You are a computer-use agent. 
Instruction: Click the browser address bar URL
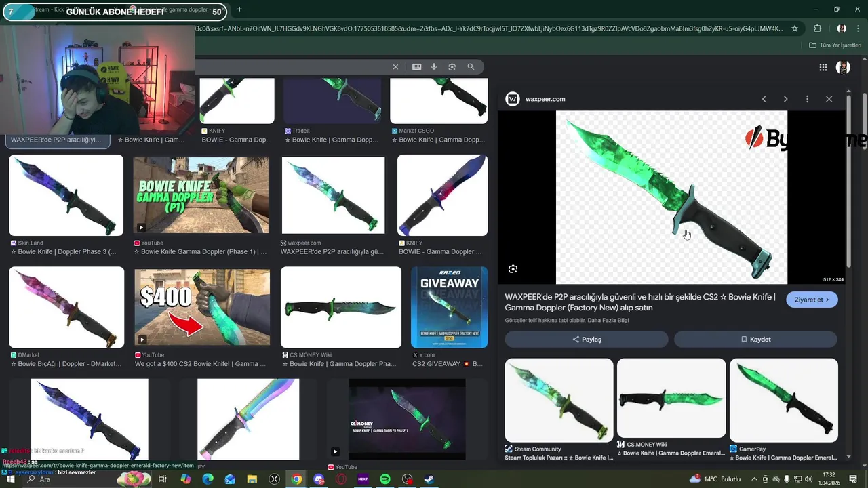click(488, 28)
